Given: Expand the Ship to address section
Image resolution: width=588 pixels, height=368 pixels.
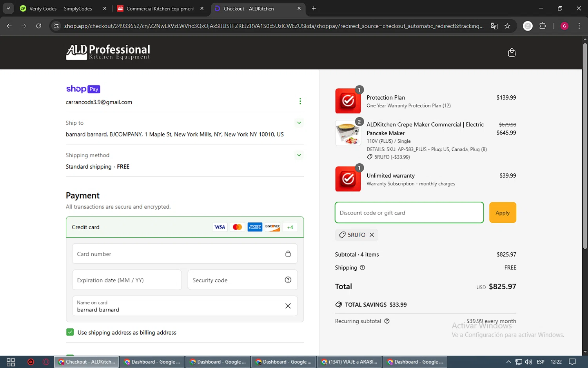Looking at the screenshot, I should [299, 123].
